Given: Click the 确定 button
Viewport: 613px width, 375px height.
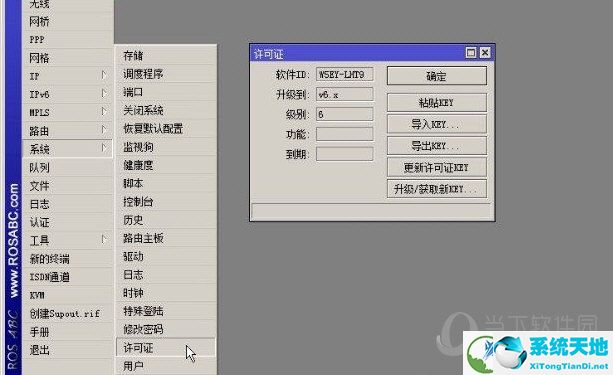Looking at the screenshot, I should click(437, 75).
